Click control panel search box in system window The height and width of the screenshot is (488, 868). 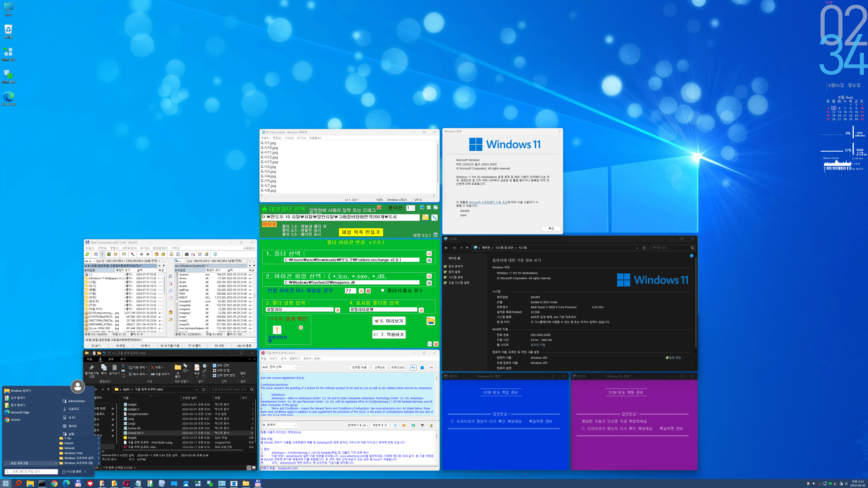click(672, 248)
